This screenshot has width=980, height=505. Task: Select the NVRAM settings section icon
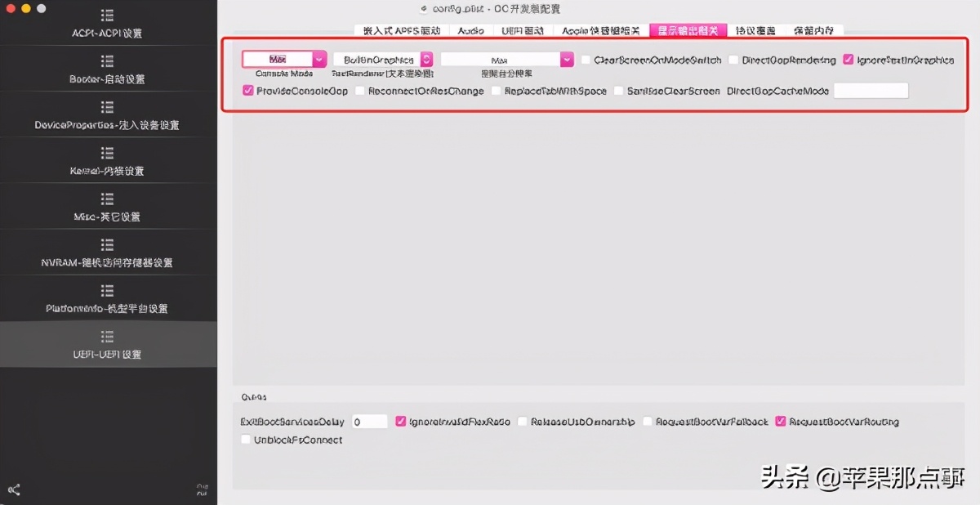107,244
